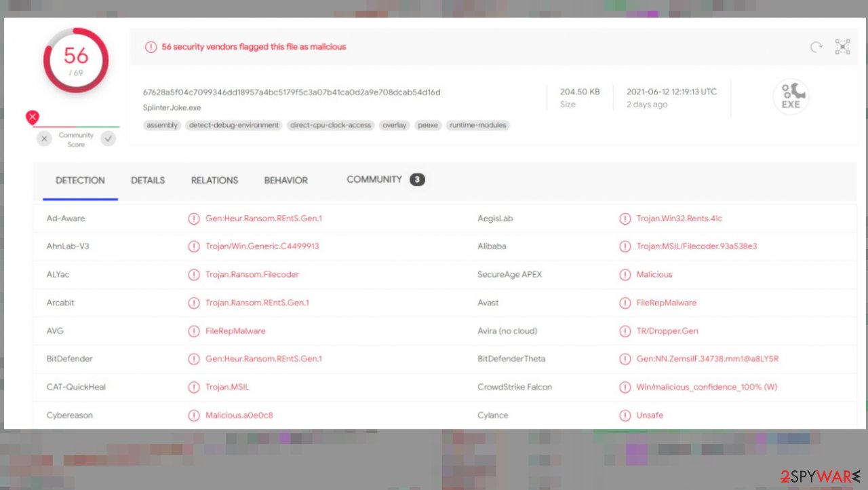Image resolution: width=868 pixels, height=490 pixels.
Task: Click the community comment count badge 3
Action: coord(417,180)
